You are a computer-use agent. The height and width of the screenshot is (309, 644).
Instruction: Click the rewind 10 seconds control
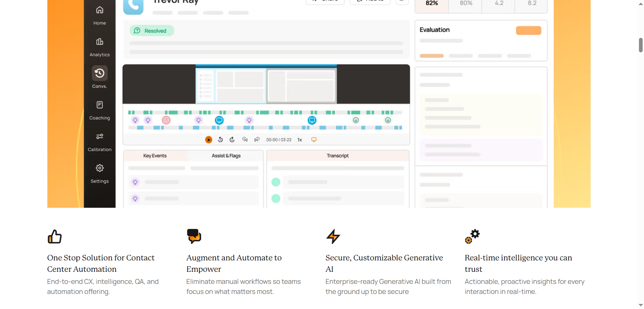(x=220, y=139)
